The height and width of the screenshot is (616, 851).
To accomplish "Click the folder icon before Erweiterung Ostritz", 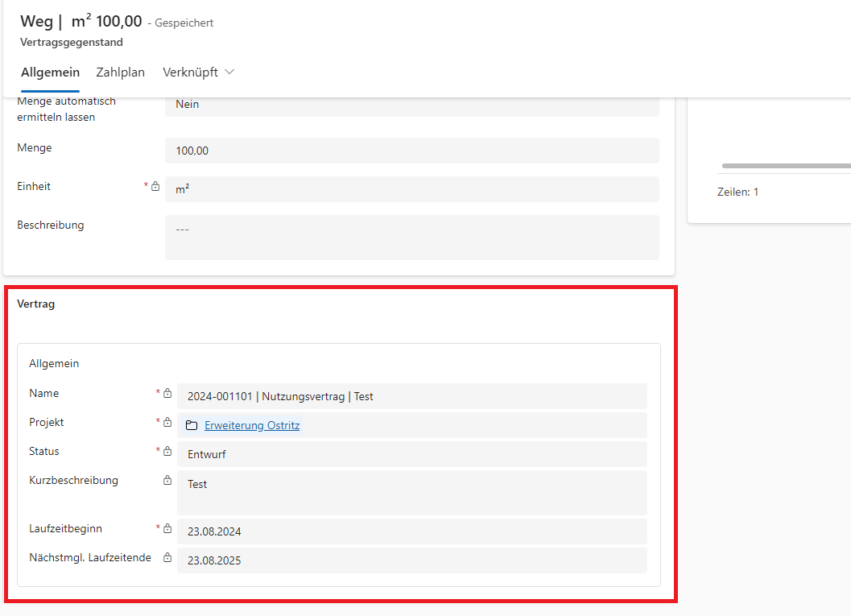I will (x=192, y=425).
